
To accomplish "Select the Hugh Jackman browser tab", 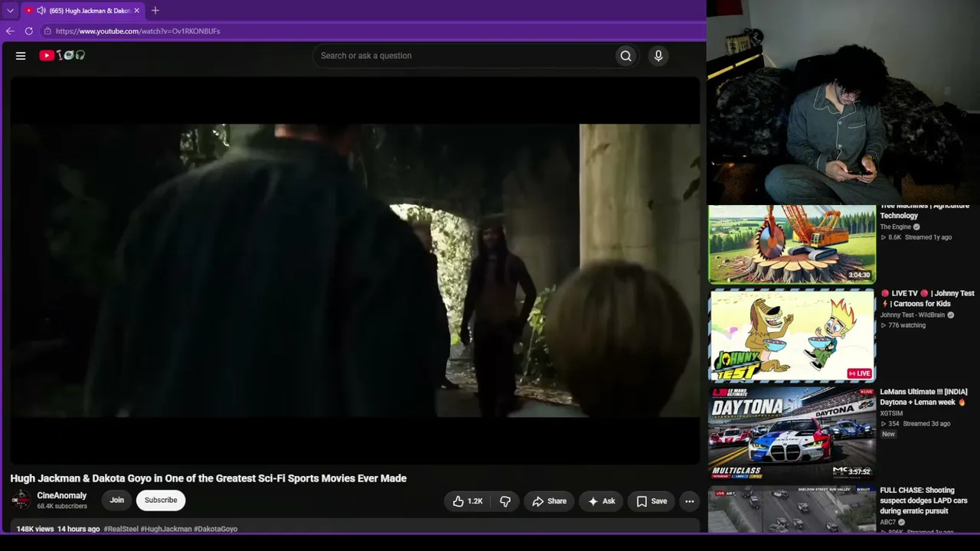I will coord(83,11).
